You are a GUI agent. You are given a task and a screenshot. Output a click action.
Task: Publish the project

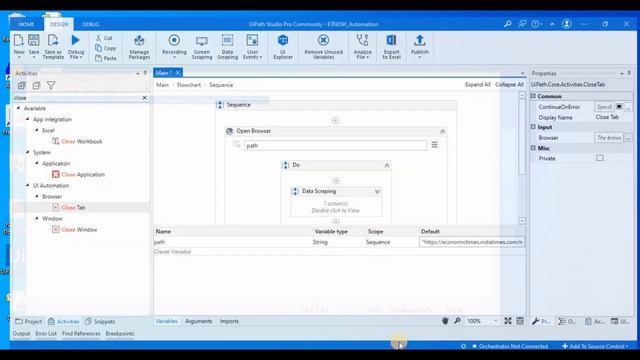click(420, 46)
